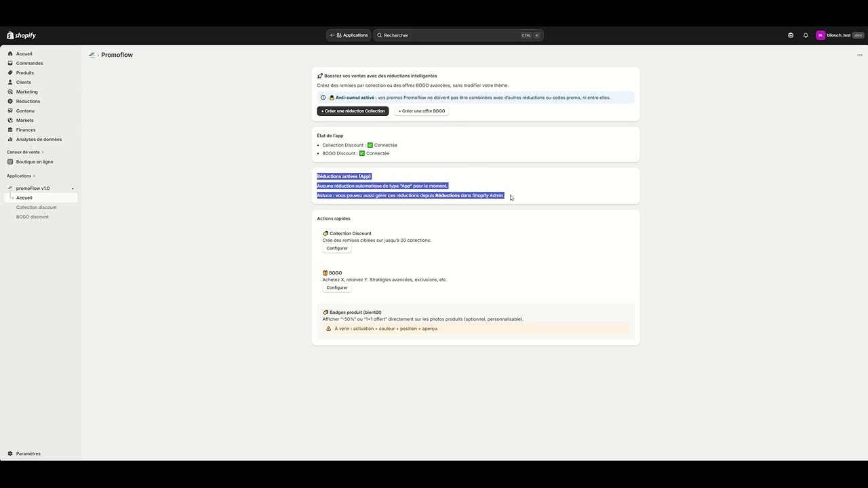Click the CTRL K shortcut hint
Viewport: 868px width, 488px height.
click(530, 35)
